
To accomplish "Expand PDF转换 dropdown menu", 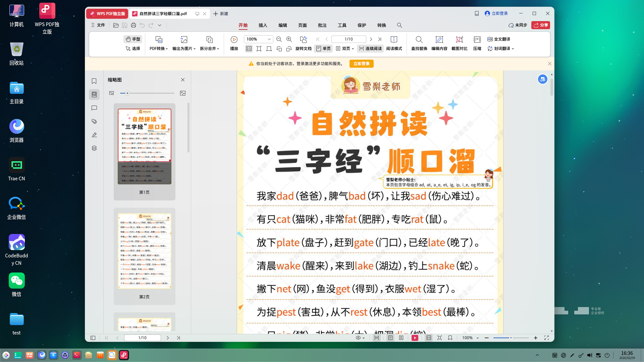I will [x=159, y=49].
